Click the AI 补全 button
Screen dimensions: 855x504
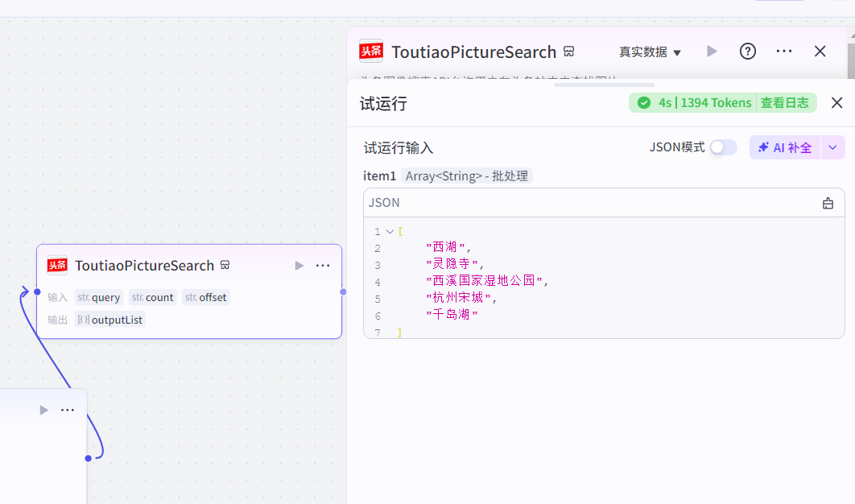(785, 147)
